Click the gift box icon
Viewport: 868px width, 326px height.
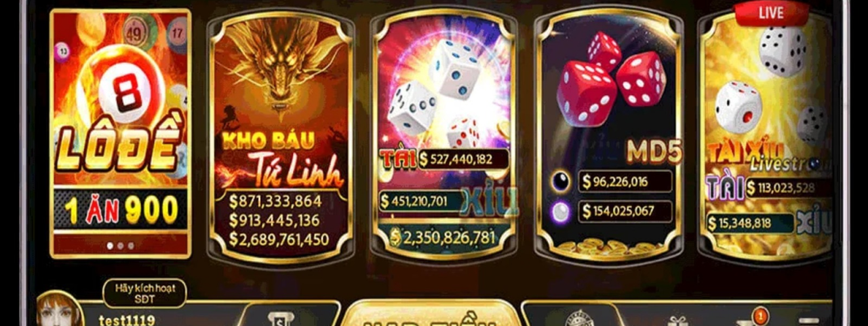pos(677,320)
